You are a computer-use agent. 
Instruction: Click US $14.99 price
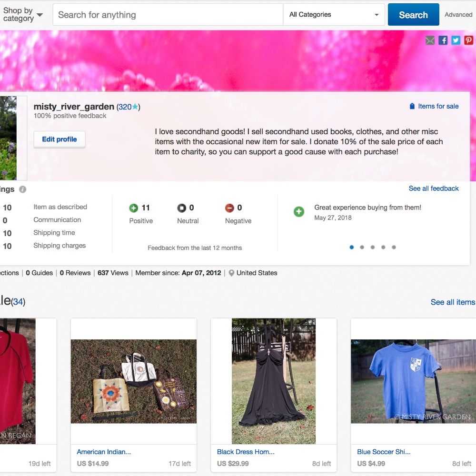pos(93,464)
